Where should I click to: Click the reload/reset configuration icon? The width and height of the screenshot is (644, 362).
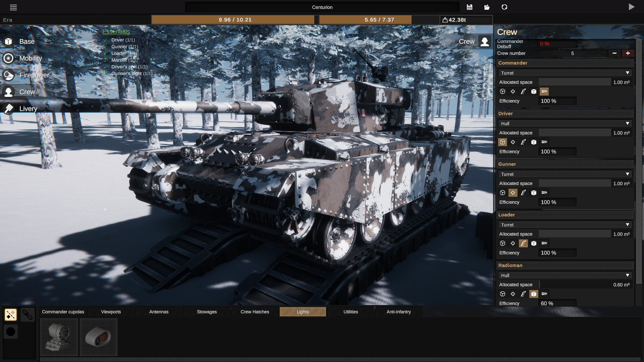(x=504, y=7)
